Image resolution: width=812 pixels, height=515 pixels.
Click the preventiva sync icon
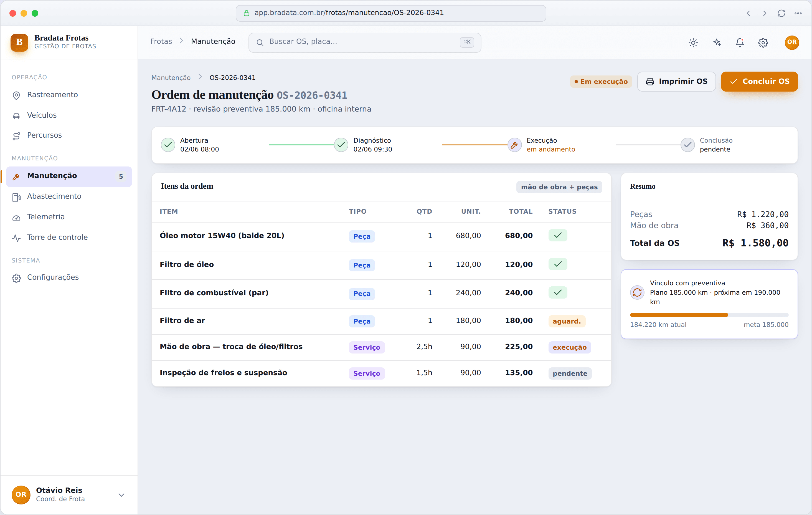coord(637,292)
